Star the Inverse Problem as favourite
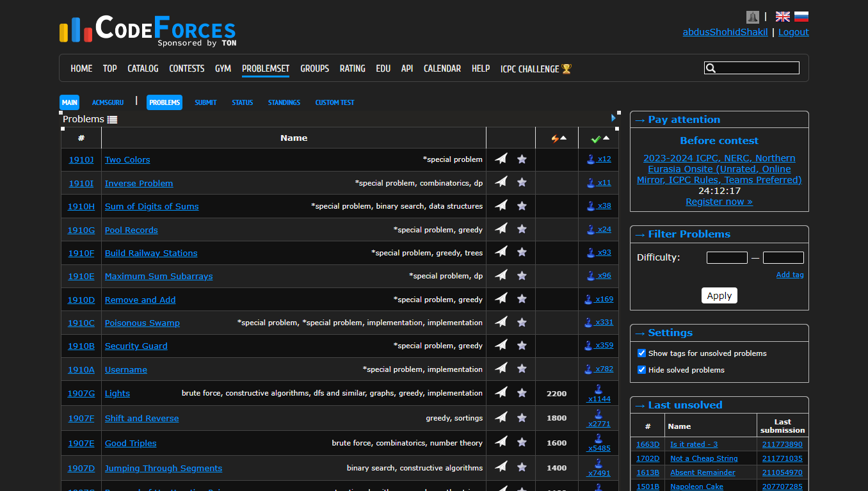This screenshot has height=491, width=868. pyautogui.click(x=522, y=182)
